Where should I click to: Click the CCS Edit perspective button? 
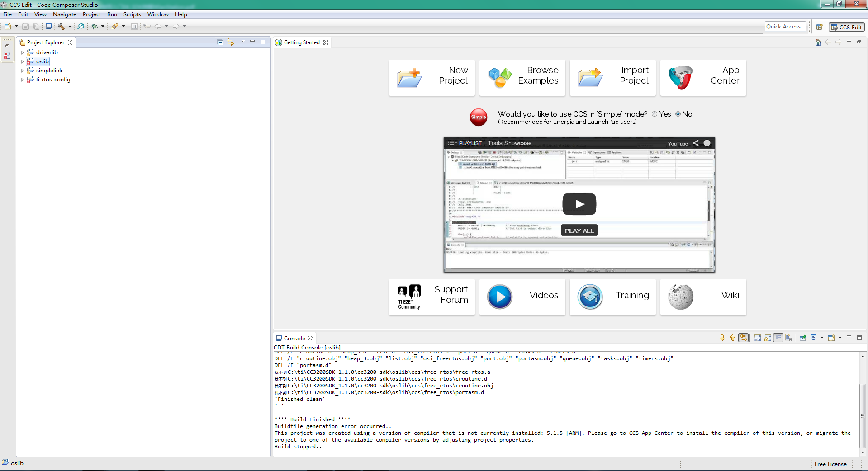847,27
